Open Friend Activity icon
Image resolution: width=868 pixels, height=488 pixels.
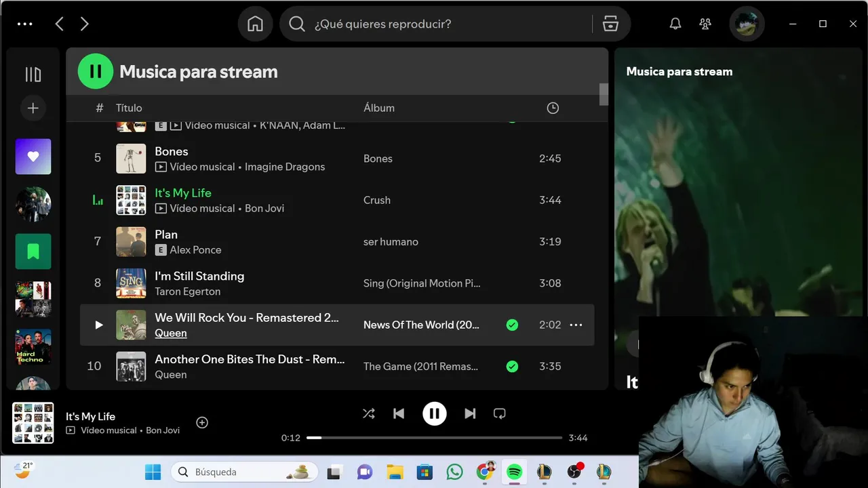point(705,24)
